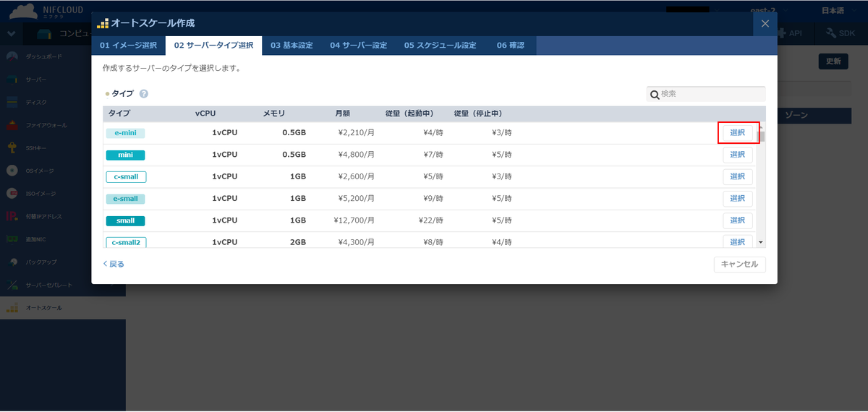The image size is (868, 412).
Task: Click the ゾーン column header behind the dialog
Action: pyautogui.click(x=796, y=115)
